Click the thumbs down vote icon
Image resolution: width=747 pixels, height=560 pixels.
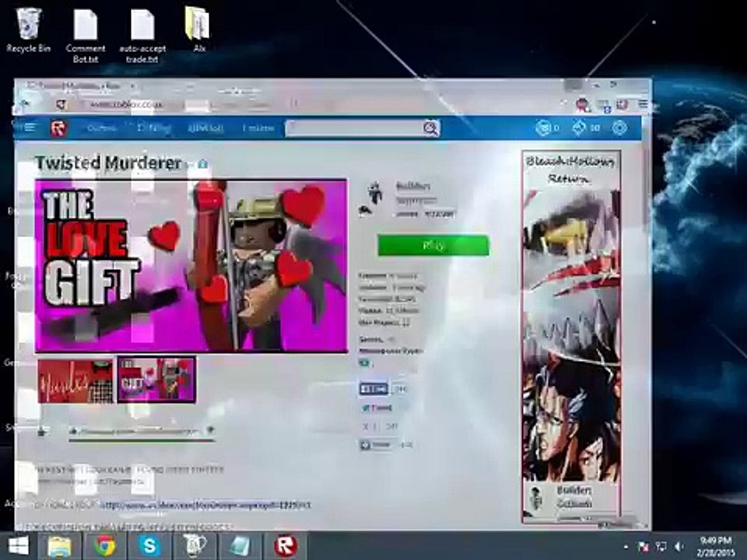(209, 430)
